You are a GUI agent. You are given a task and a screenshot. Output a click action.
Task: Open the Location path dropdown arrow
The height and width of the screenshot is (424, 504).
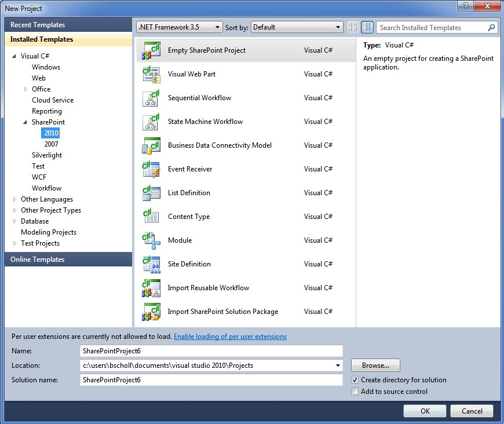338,365
